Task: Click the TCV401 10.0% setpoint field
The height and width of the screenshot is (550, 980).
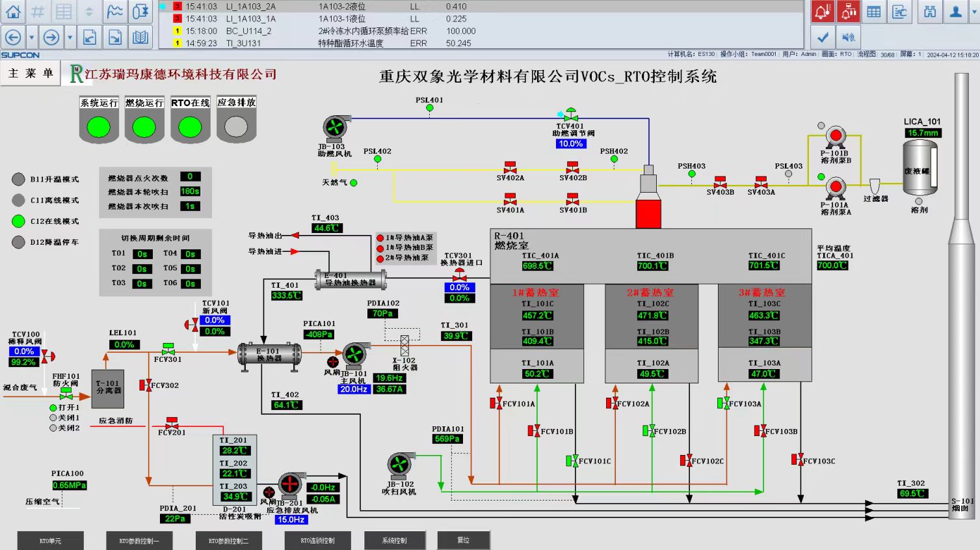Action: point(571,144)
